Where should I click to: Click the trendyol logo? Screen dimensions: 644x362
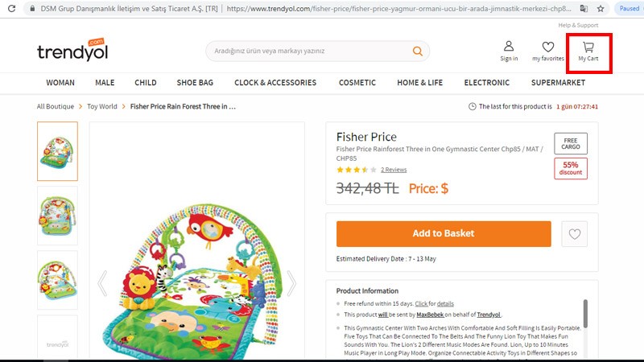(x=72, y=51)
